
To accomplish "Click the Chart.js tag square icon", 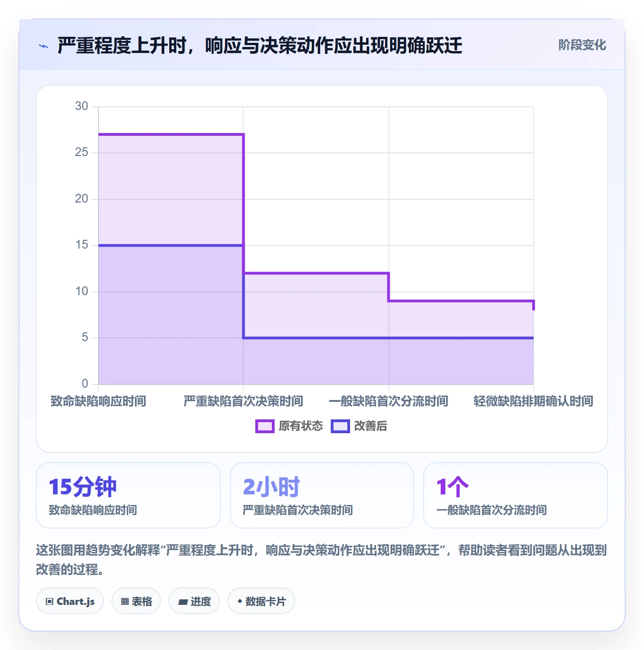I will 50,602.
